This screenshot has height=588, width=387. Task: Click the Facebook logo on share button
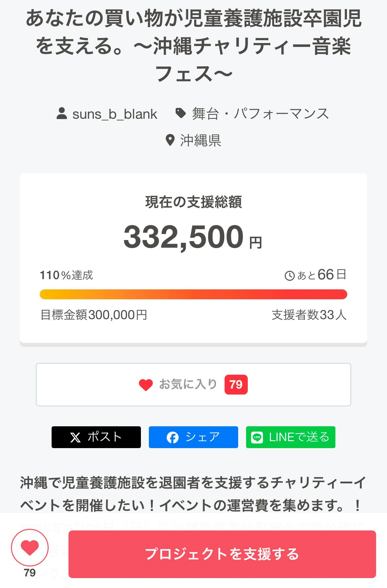[172, 438]
